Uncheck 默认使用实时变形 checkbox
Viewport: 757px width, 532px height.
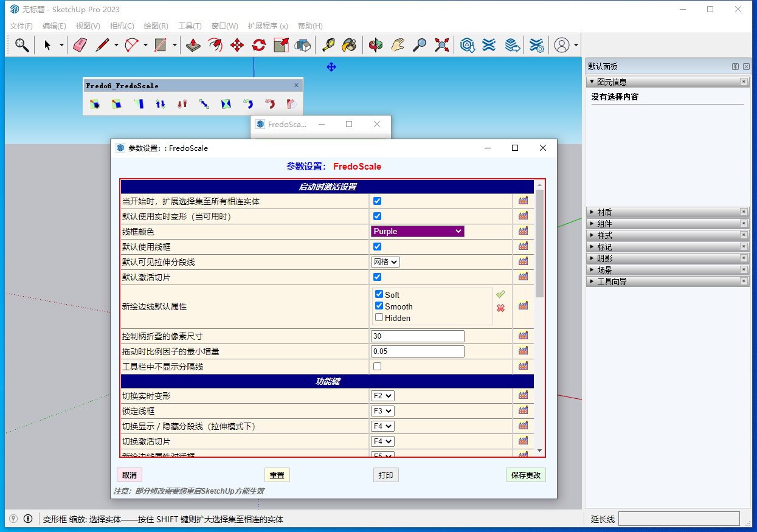pos(377,216)
